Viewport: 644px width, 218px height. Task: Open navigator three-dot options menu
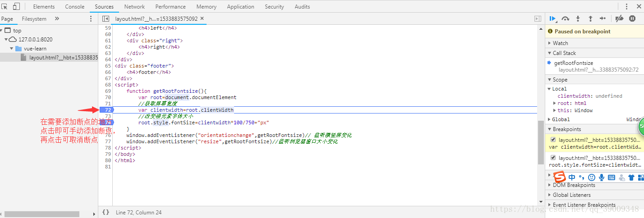[91, 19]
